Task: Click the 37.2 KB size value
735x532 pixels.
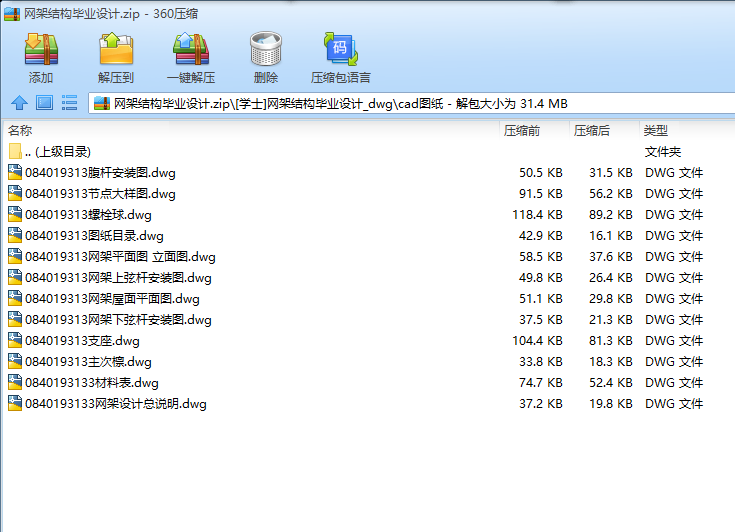Action: pyautogui.click(x=540, y=404)
